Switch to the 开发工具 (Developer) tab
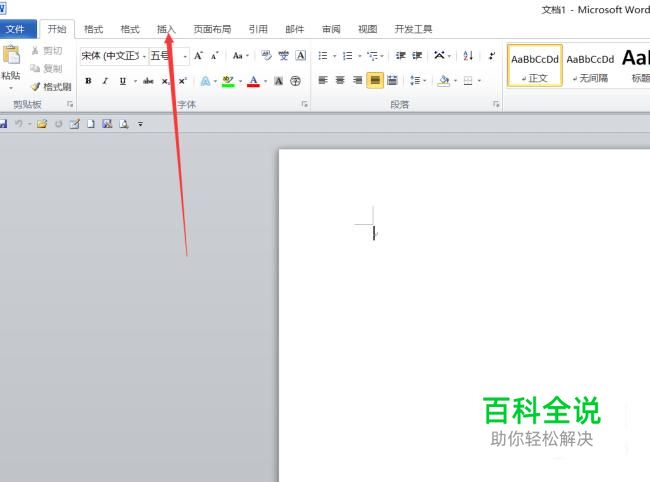 tap(413, 29)
